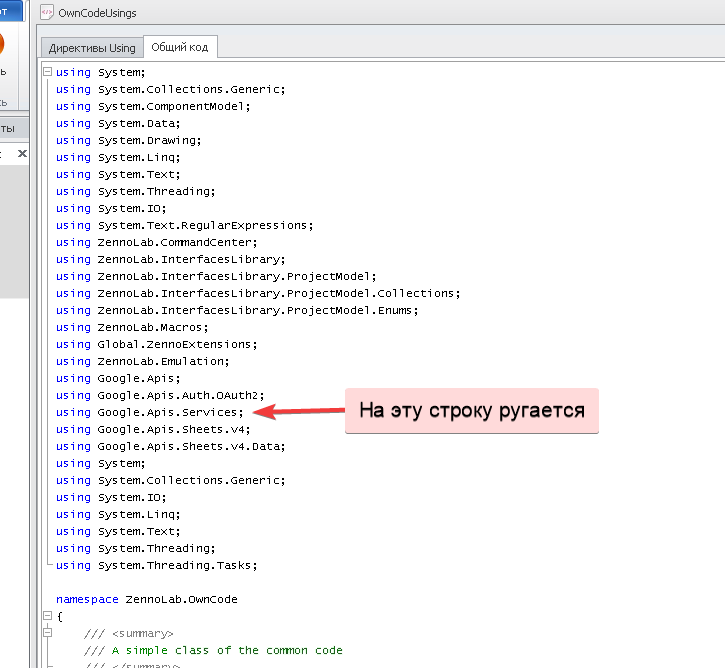The width and height of the screenshot is (725, 668).
Task: Click the line using ZennoLab.Macros;
Action: click(132, 327)
